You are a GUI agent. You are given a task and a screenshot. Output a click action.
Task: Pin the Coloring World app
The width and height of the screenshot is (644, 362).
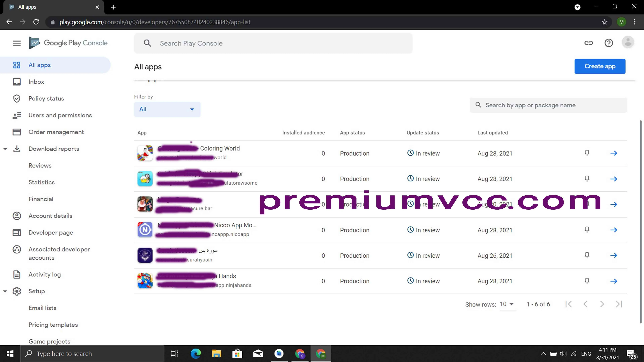[587, 153]
